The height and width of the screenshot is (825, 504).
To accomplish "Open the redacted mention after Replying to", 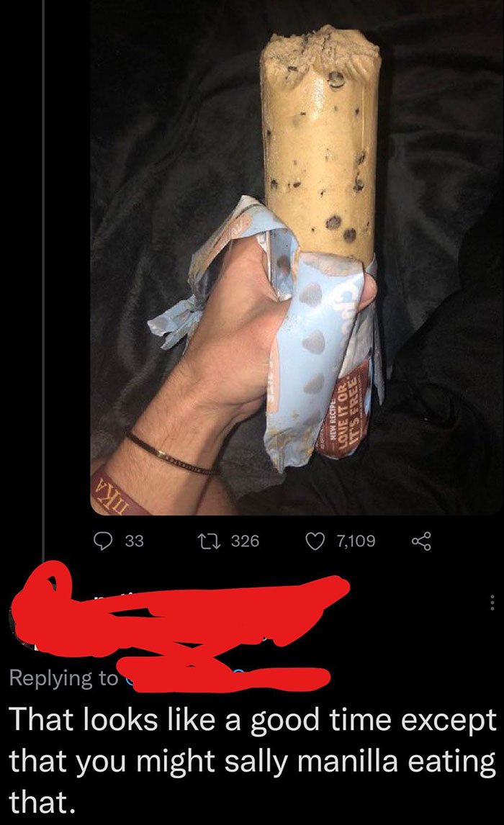I will pos(226,677).
